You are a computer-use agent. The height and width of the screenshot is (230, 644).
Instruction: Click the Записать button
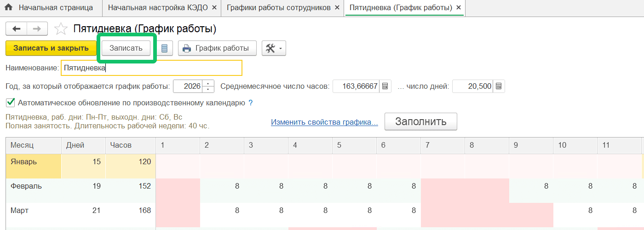126,48
